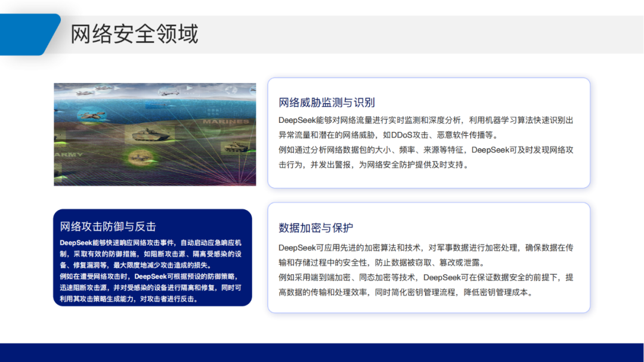Click the paragraph starting '例如在遭受网络攻击时'
Viewport: 644px width, 362px height.
pos(151,287)
